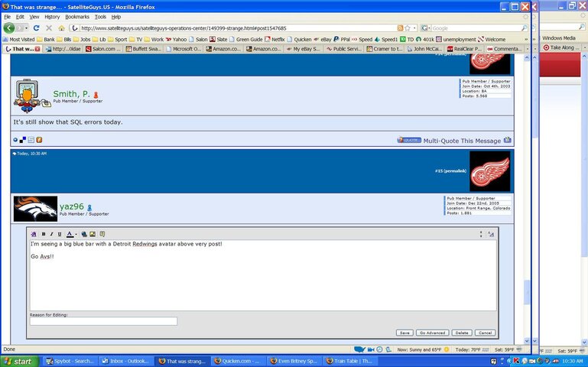Click the video camera icon in status bar
This screenshot has height=367, width=588.
click(x=371, y=349)
